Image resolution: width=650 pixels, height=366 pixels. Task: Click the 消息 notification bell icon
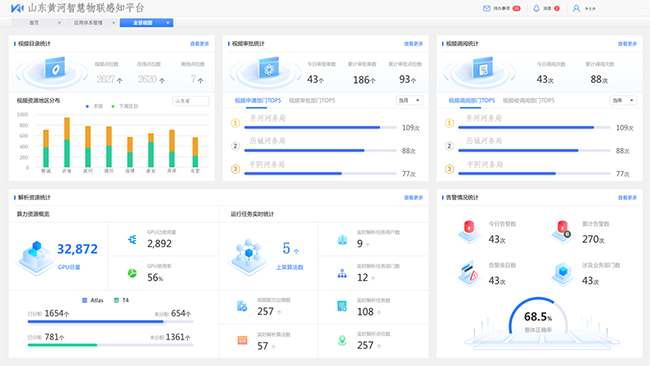tap(536, 8)
